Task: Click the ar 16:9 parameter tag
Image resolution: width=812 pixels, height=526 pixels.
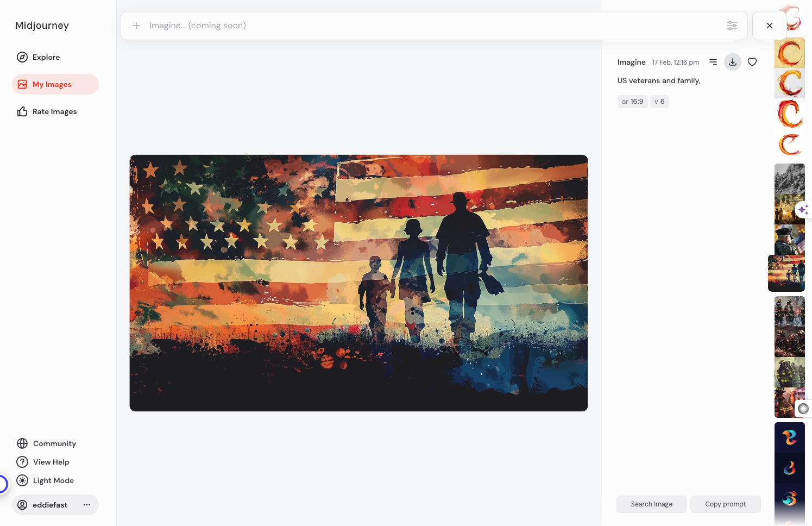Action: click(x=633, y=102)
